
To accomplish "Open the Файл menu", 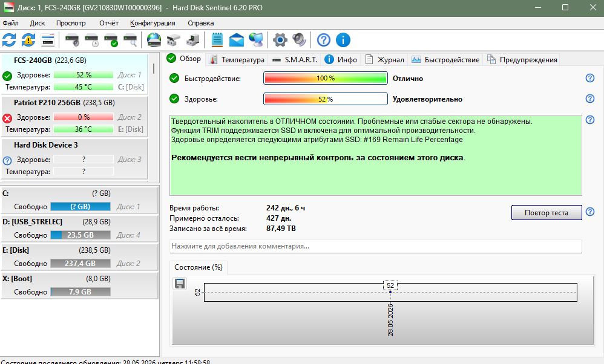I will 10,23.
